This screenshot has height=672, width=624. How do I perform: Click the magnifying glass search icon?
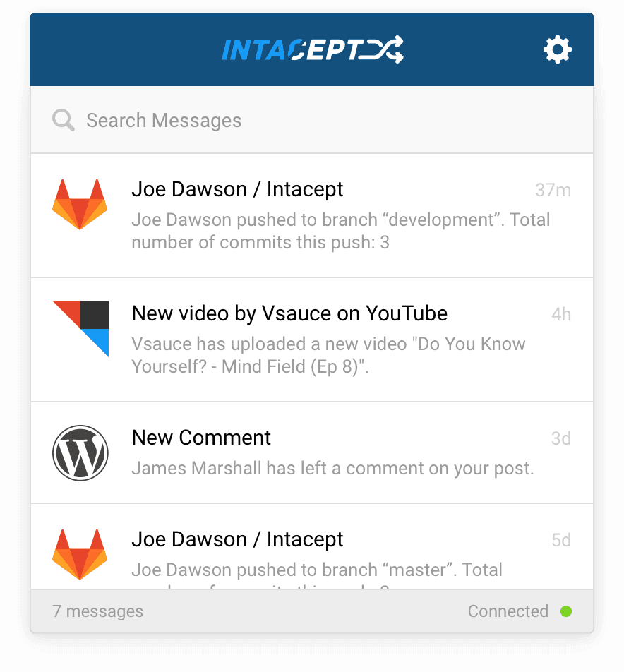coord(63,120)
